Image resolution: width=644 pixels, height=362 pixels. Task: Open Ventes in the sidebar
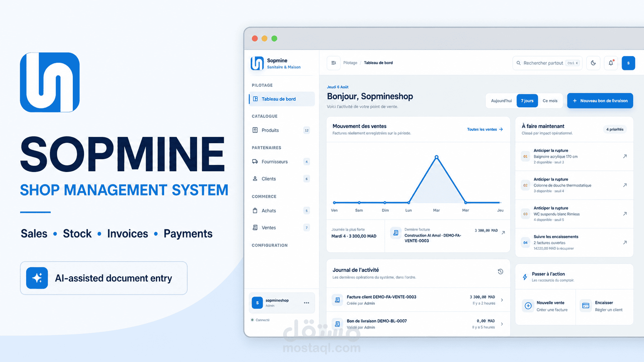pyautogui.click(x=282, y=227)
